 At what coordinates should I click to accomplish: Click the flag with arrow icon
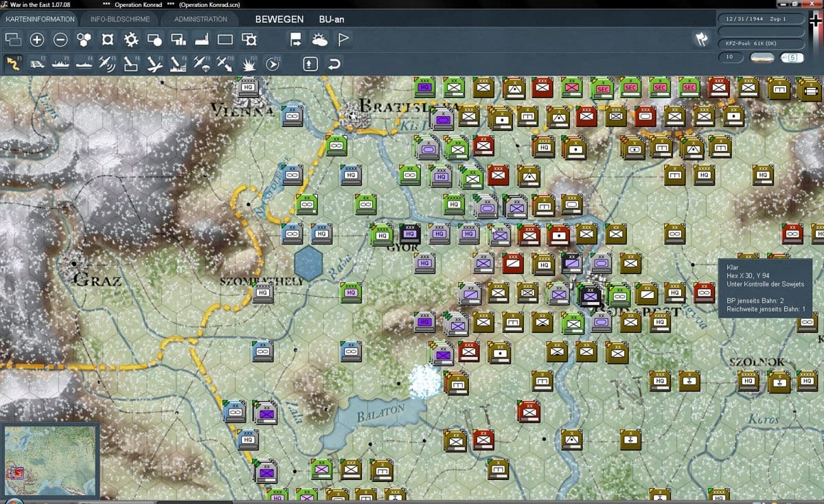(295, 41)
